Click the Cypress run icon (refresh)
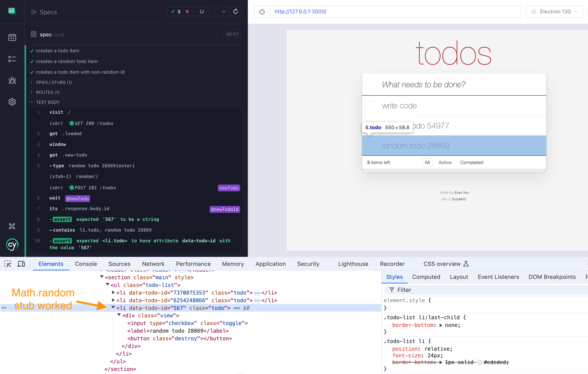The image size is (588, 374). click(x=236, y=11)
